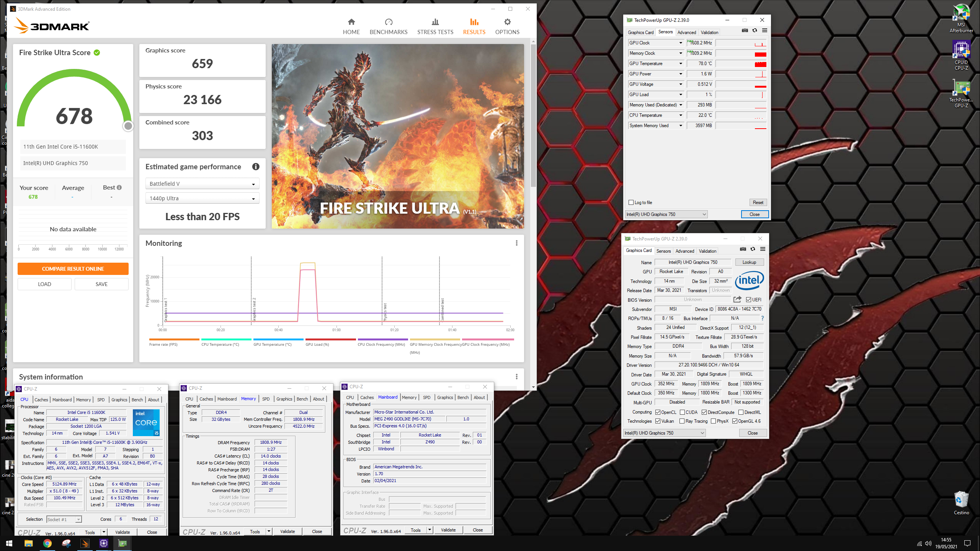
Task: Click the Lookup button in GPU-Z
Action: [749, 262]
